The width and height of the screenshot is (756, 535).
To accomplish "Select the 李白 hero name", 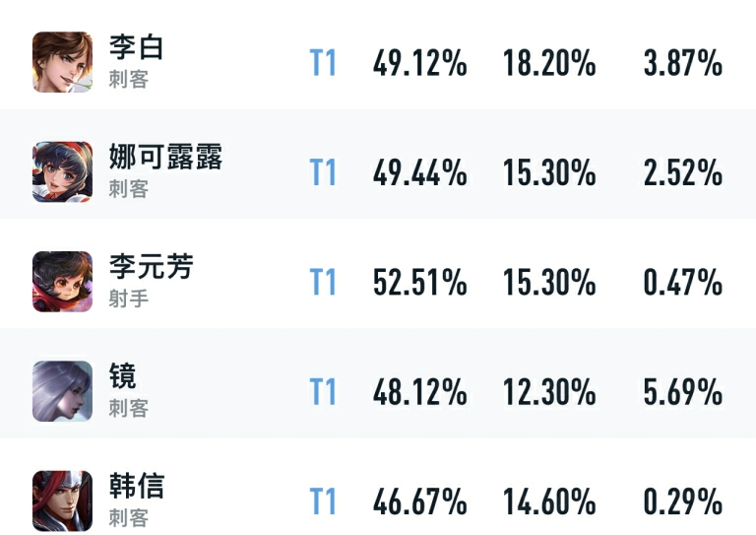I will click(137, 47).
